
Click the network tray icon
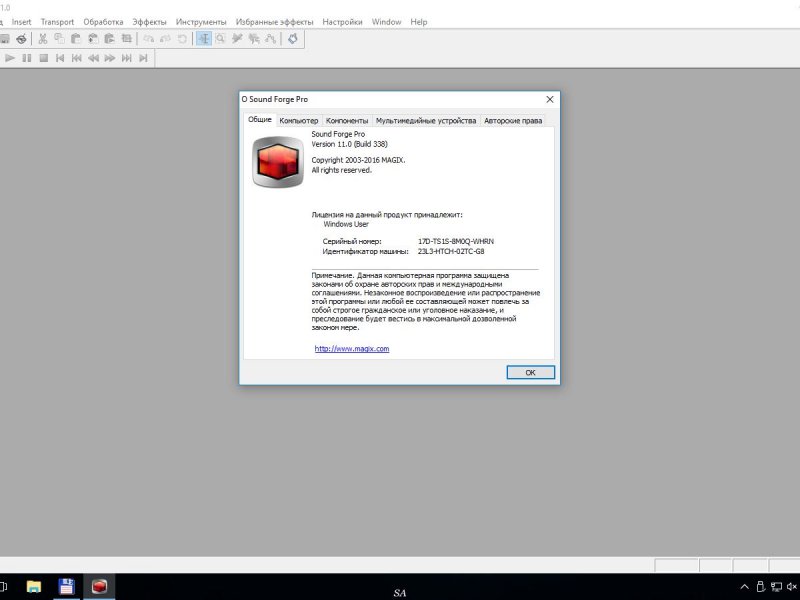776,587
